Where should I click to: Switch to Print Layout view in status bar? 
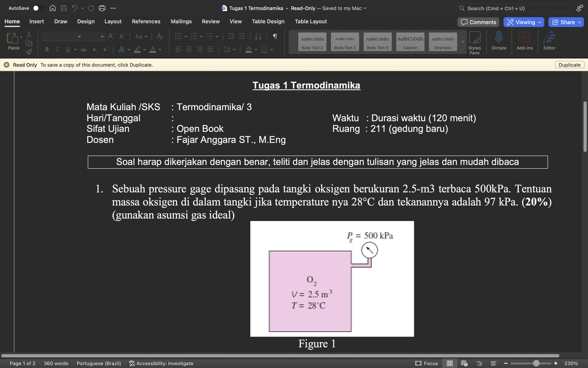click(x=450, y=363)
